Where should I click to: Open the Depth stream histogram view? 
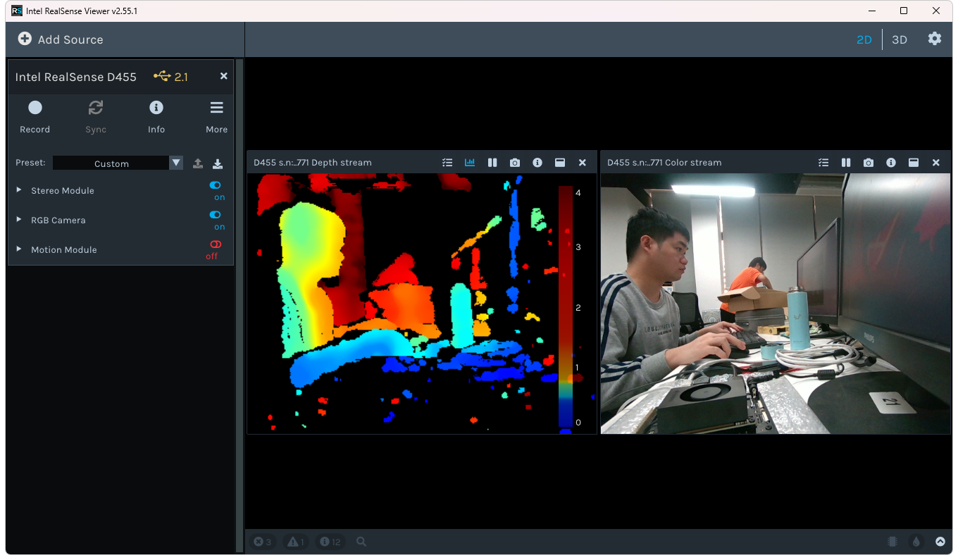470,162
